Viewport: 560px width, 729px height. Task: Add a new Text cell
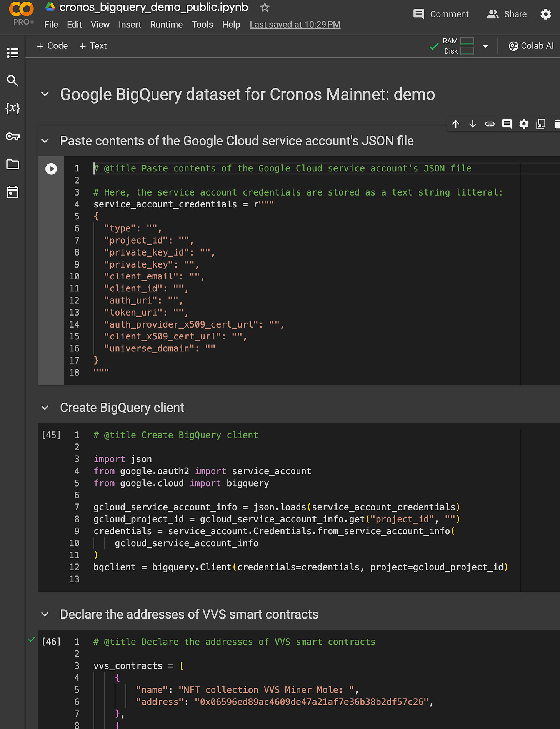point(93,46)
